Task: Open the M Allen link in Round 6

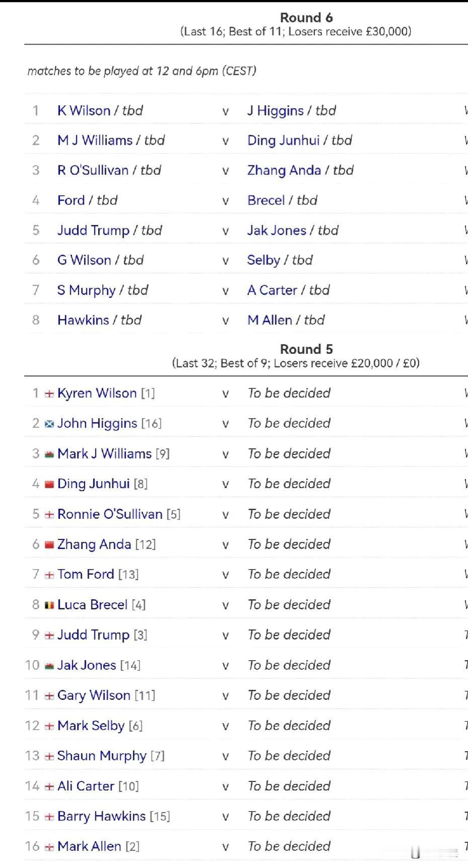Action: point(269,320)
